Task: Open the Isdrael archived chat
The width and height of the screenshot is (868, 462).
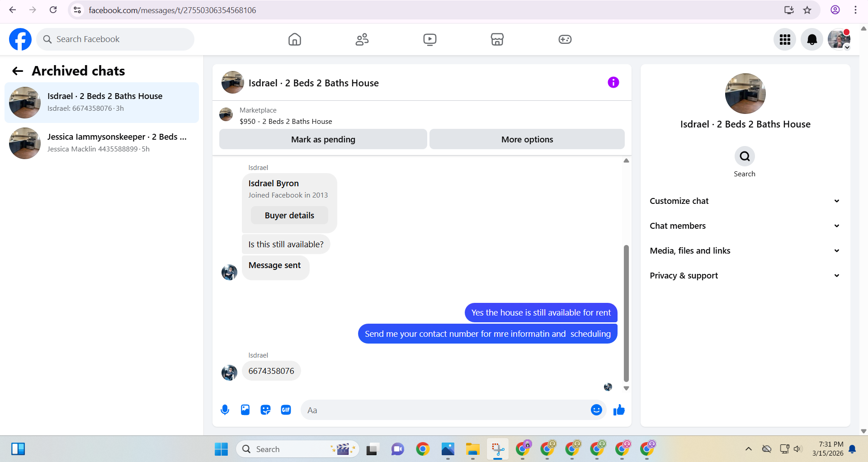Action: point(102,103)
